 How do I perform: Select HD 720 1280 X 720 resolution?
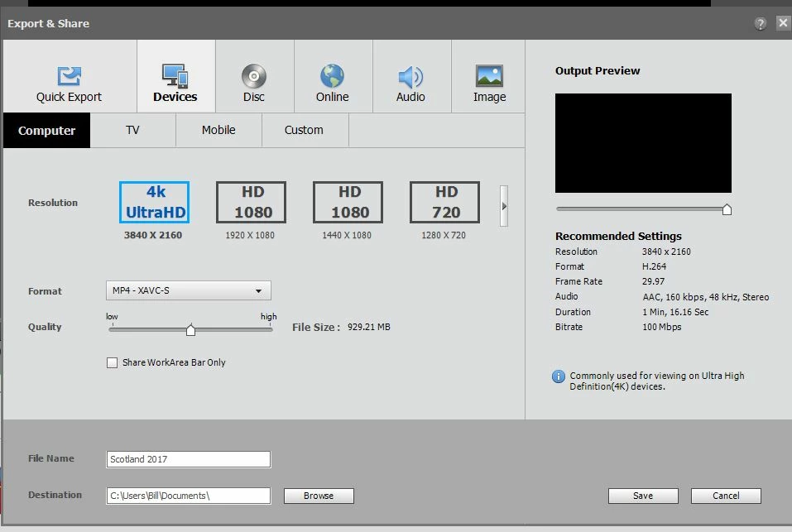(x=444, y=203)
